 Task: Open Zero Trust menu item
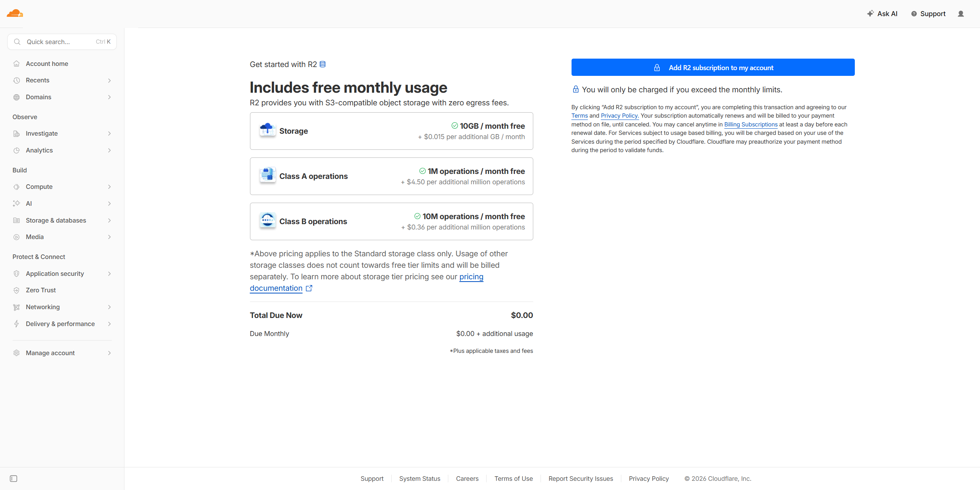[62, 290]
